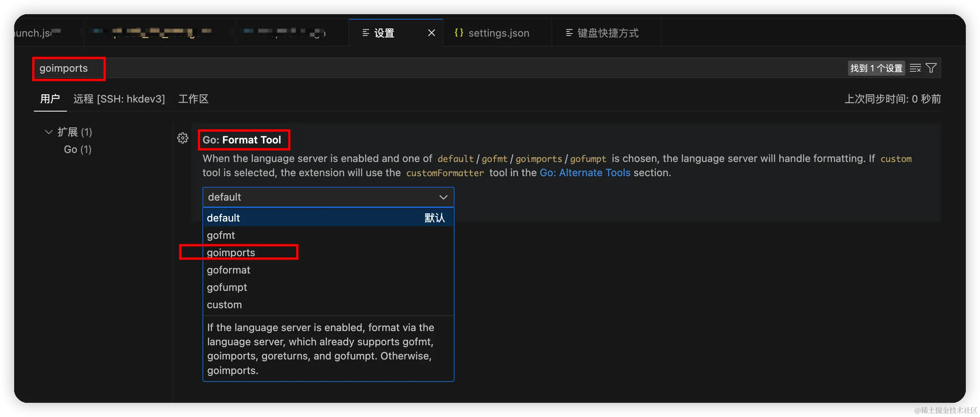Close the 设置 tab

click(432, 33)
